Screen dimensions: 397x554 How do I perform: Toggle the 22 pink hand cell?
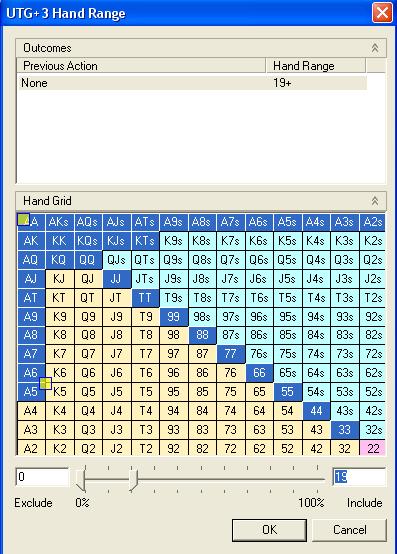(x=373, y=448)
